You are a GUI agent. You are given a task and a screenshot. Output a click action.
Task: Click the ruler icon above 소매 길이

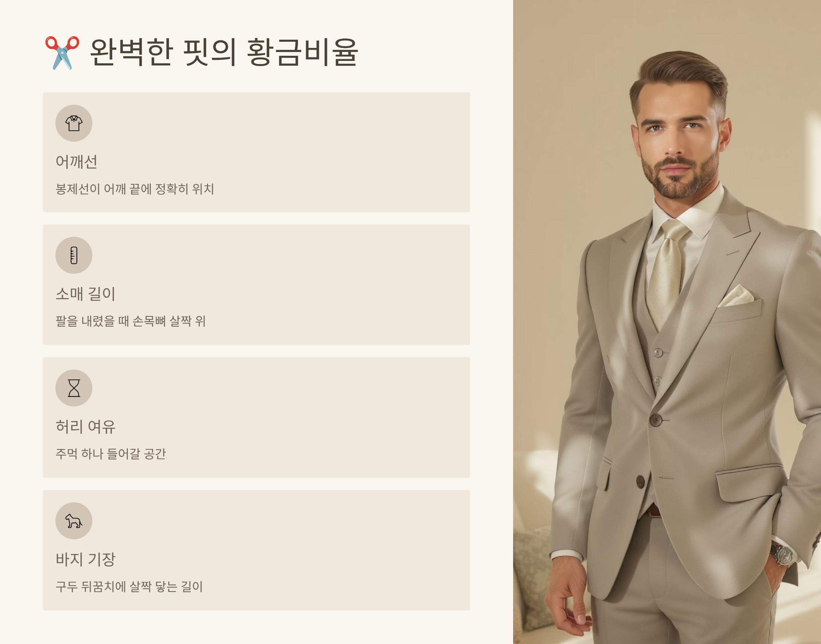tap(74, 255)
